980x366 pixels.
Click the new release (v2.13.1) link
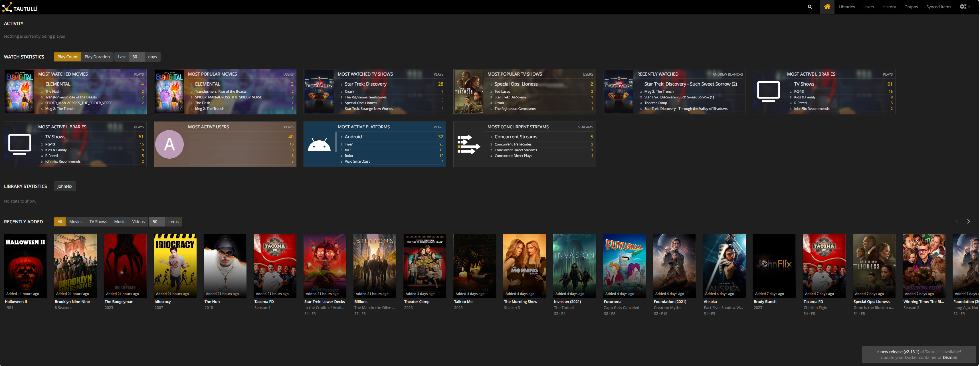point(899,352)
